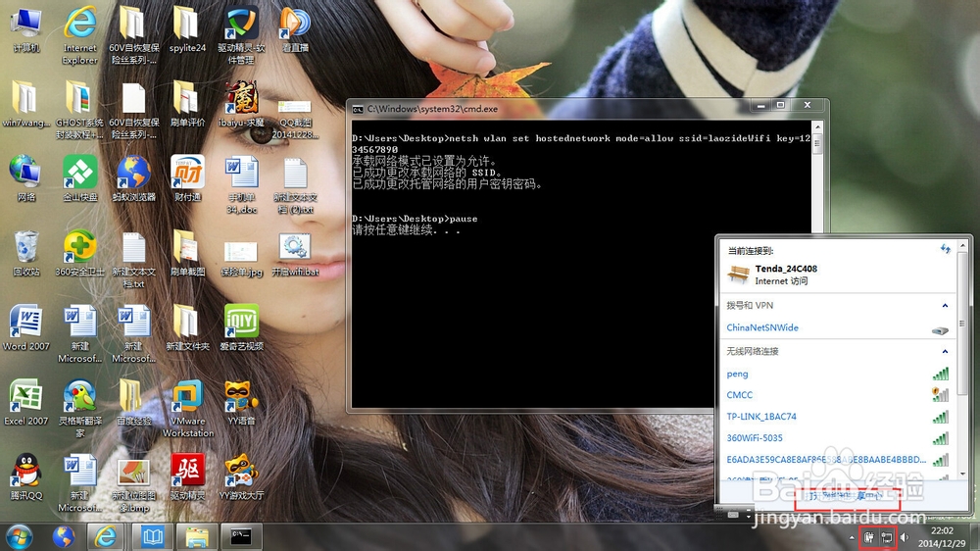The image size is (980, 551).
Task: Open the 计算机 desktop icon
Action: click(x=26, y=31)
